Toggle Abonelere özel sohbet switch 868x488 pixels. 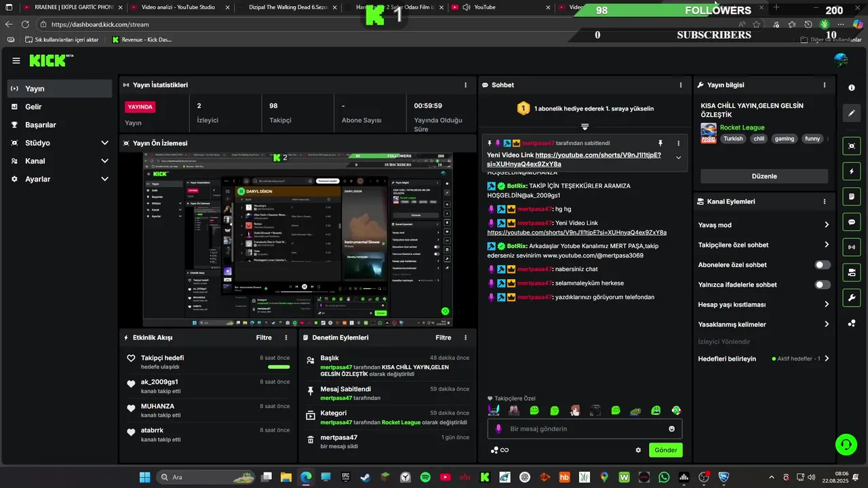822,265
